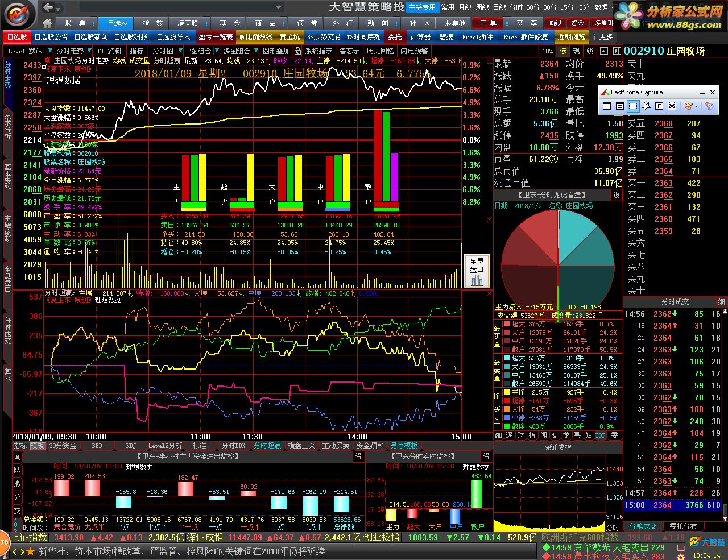Image resolution: width=728 pixels, height=560 pixels.
Task: Switch to the 主播专用 tab
Action: 422,7
